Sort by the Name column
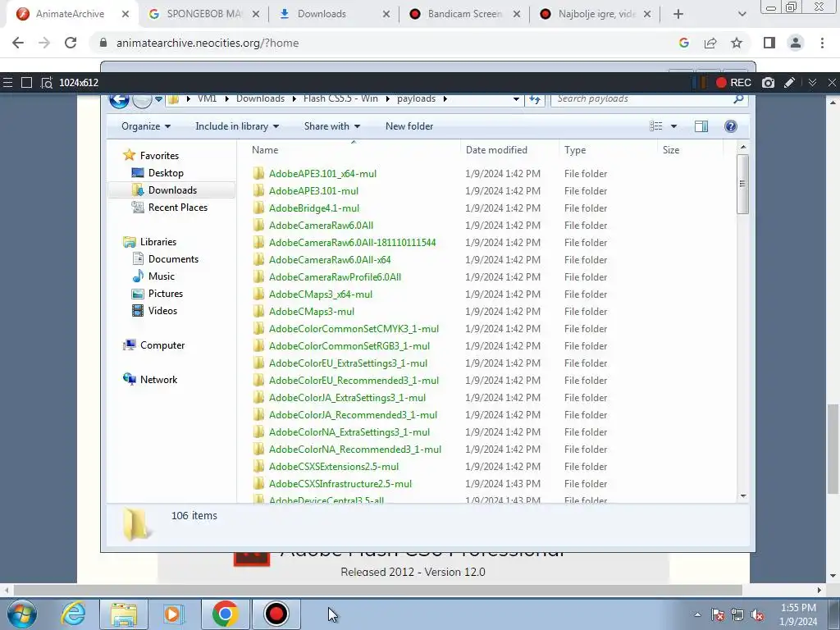Screen dimensions: 840x630 click(x=354, y=150)
